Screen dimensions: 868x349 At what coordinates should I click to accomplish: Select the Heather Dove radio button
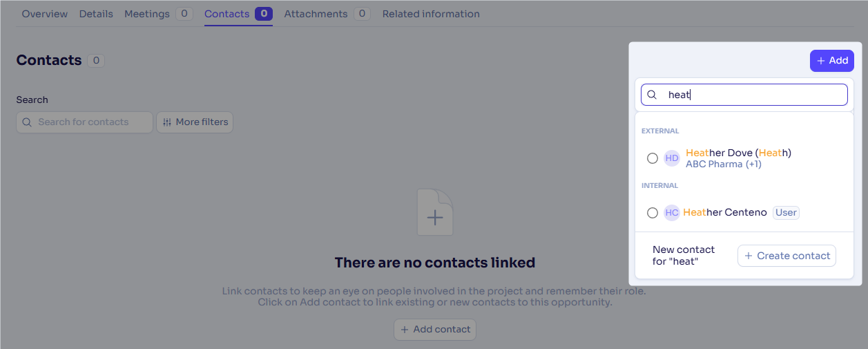point(653,158)
